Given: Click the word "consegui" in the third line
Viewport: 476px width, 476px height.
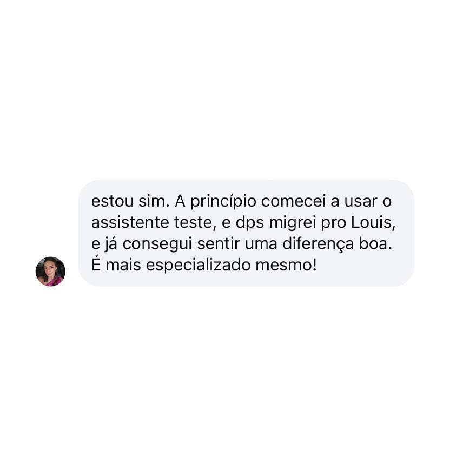Looking at the screenshot, I should point(157,244).
